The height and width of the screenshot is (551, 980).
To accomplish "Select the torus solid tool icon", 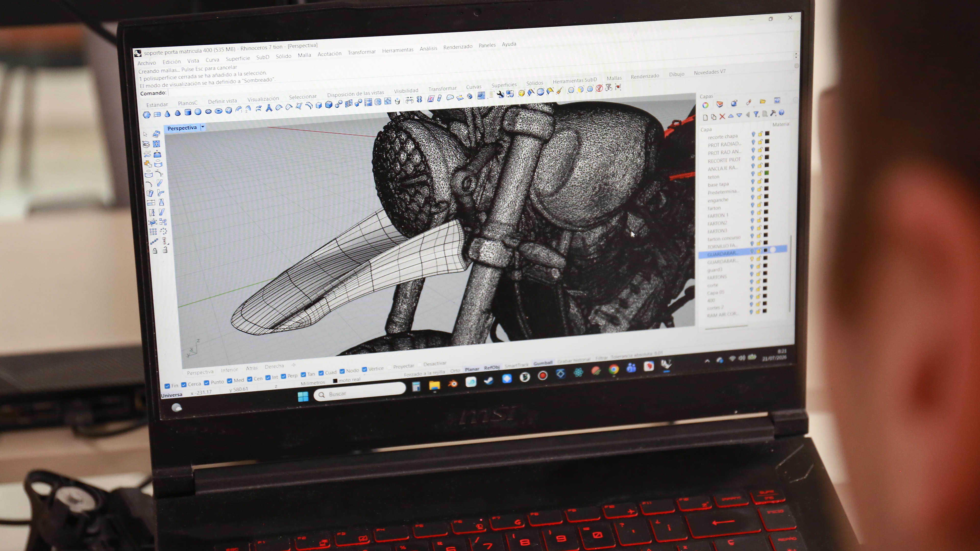I will pos(218,111).
